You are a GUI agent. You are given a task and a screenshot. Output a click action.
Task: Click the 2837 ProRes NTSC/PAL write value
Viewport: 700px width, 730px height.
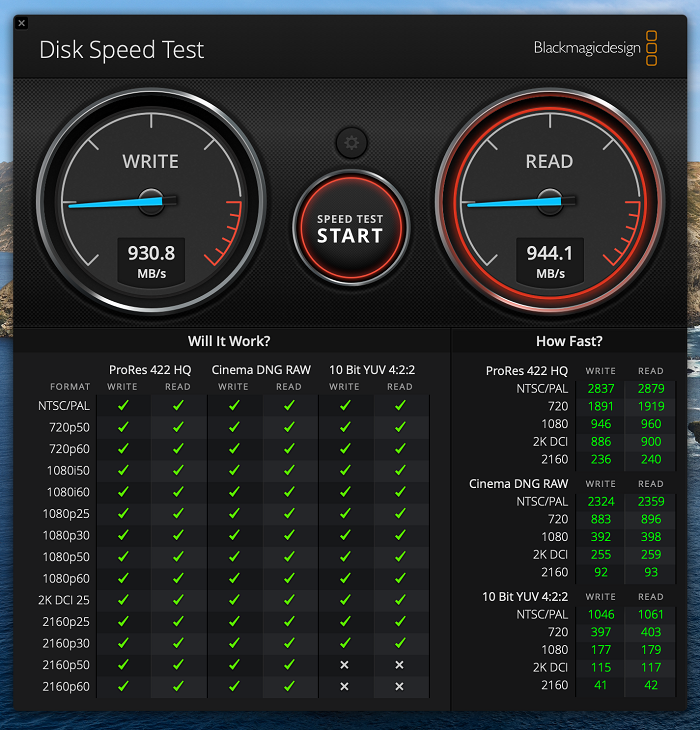coord(601,389)
